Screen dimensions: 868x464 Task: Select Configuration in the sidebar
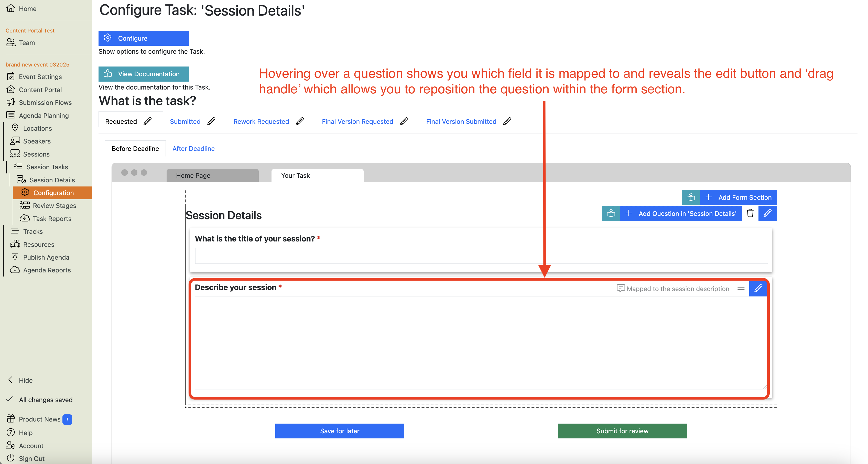click(x=52, y=193)
